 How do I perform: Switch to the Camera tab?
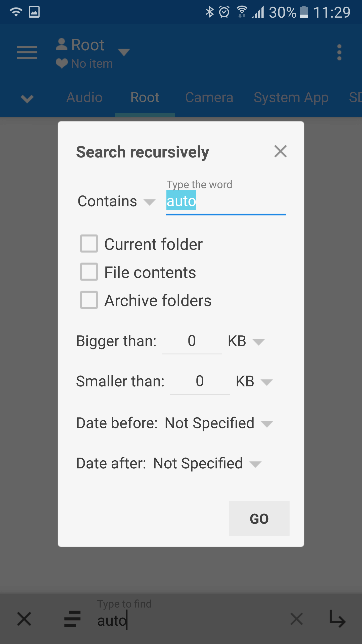209,98
